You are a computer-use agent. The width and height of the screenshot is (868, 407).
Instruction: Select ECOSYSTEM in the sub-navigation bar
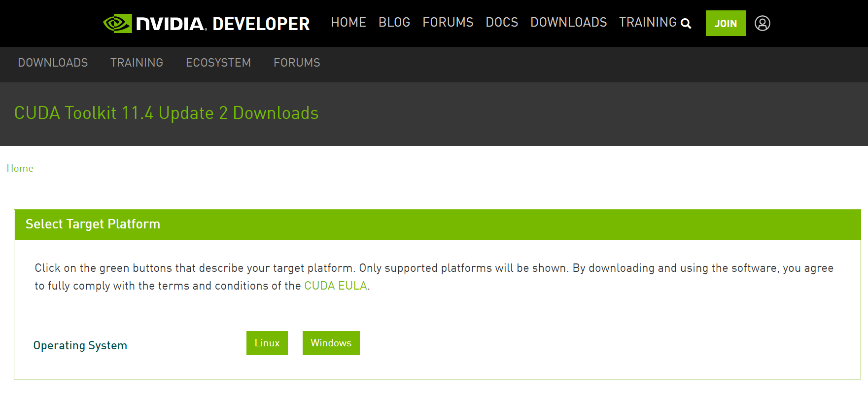click(x=218, y=63)
